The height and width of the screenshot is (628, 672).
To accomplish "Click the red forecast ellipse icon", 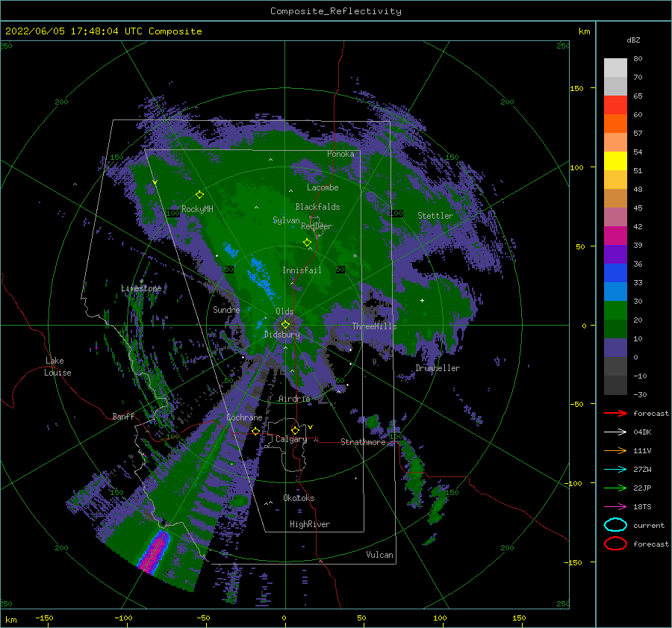I will tap(615, 544).
